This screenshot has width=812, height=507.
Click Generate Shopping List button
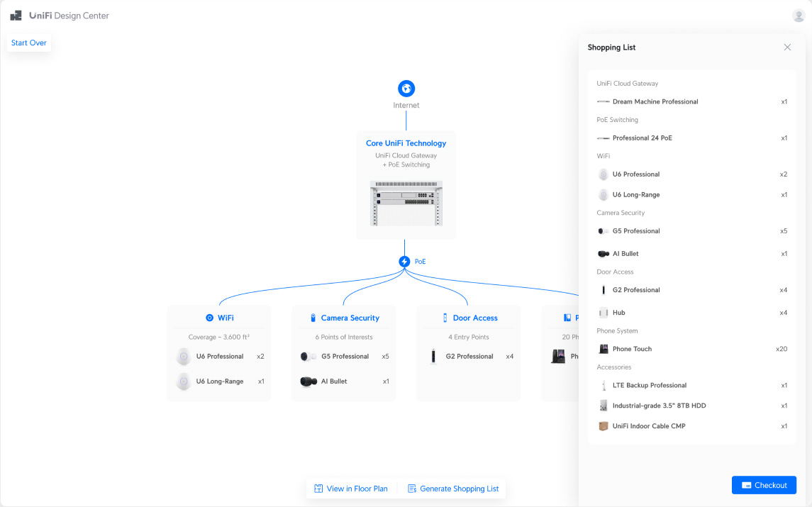453,489
